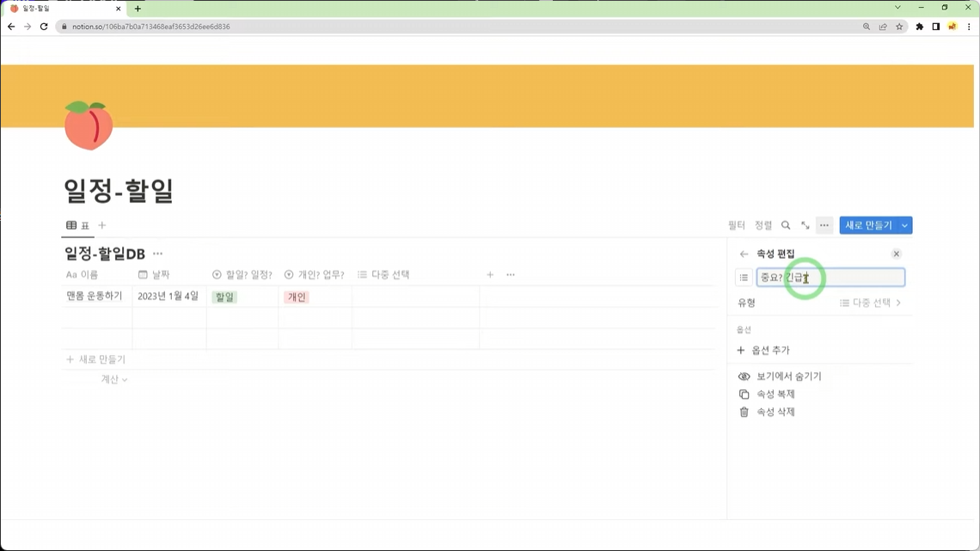The image size is (980, 551).
Task: Add a new database view
Action: point(102,225)
